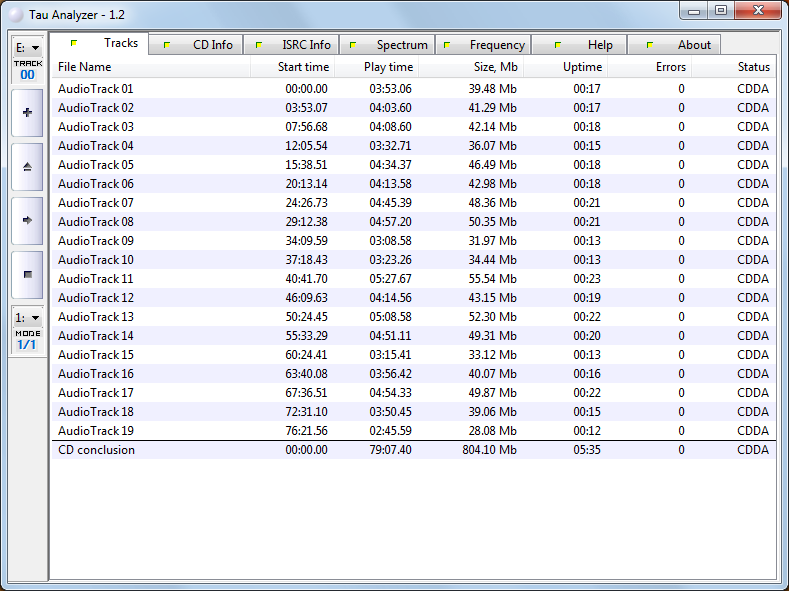Screen dimensions: 789x591
Task: Click the right arrow start button
Action: pyautogui.click(x=27, y=220)
